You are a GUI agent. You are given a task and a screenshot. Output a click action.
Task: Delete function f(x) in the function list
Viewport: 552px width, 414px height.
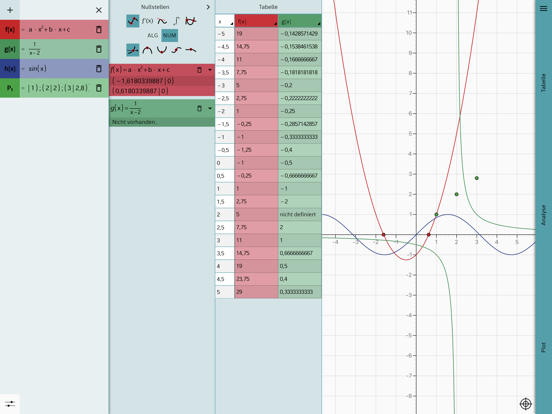[99, 30]
